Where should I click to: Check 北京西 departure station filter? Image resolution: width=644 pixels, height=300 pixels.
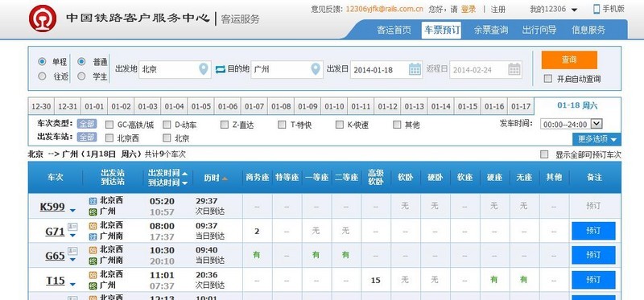tap(109, 138)
